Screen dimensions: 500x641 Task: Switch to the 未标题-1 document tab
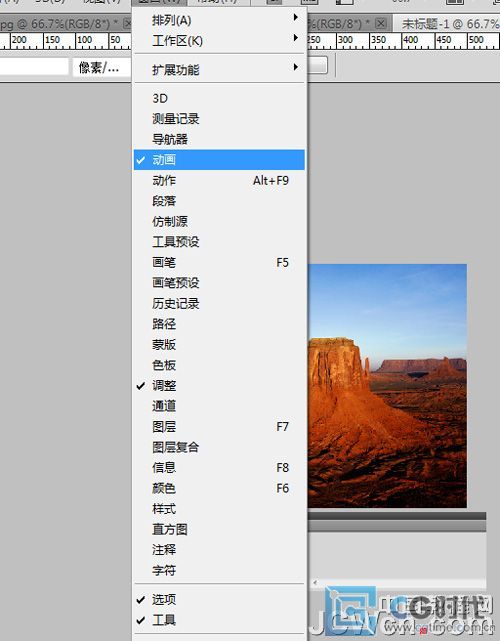pos(446,24)
